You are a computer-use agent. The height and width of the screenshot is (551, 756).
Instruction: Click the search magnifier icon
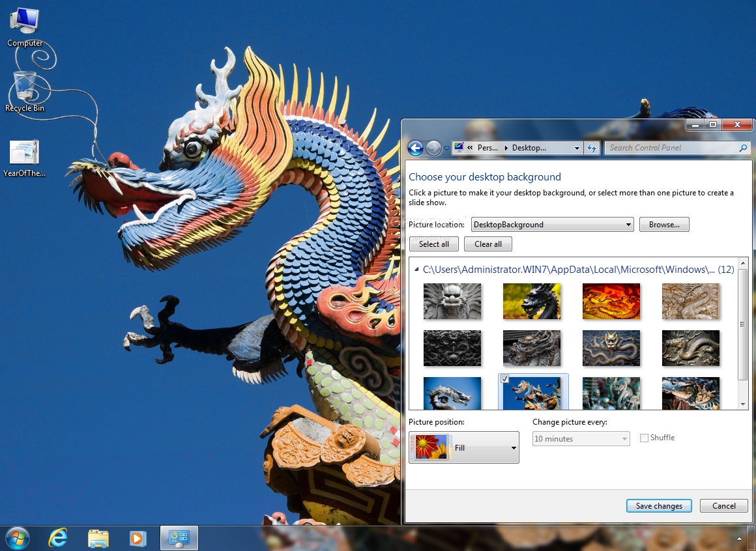[x=743, y=148]
